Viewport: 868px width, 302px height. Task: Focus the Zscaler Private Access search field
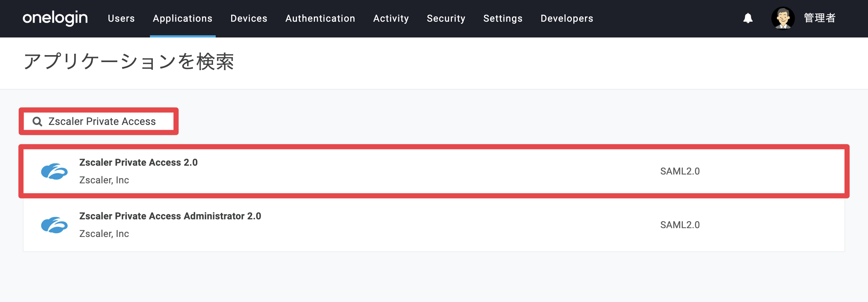click(x=98, y=121)
